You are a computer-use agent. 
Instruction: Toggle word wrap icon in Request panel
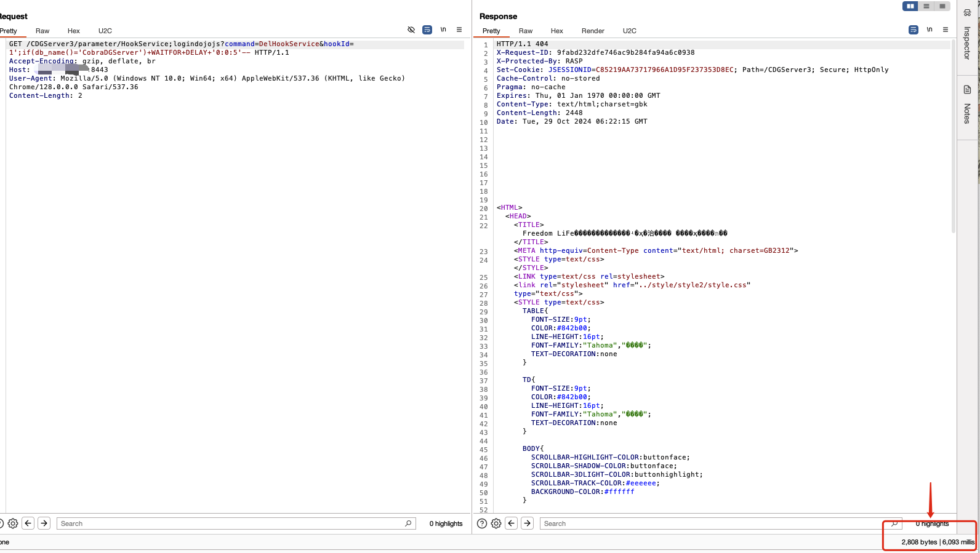(x=427, y=30)
